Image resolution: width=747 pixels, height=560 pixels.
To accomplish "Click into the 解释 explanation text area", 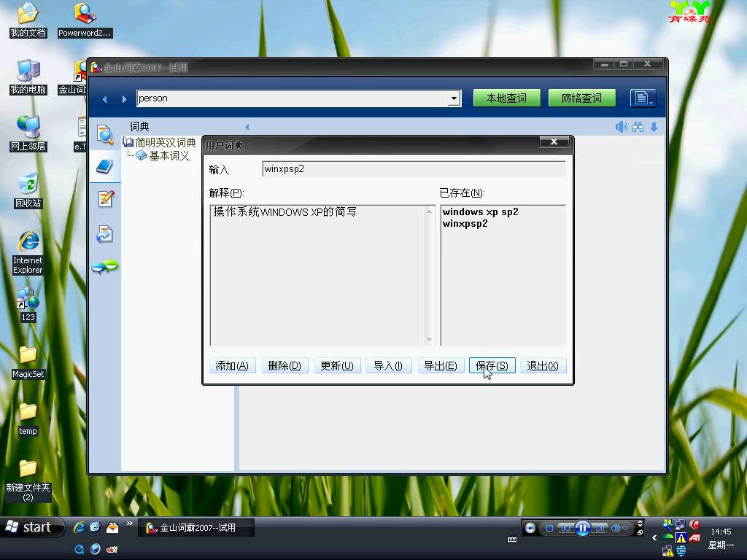I will coord(318,275).
